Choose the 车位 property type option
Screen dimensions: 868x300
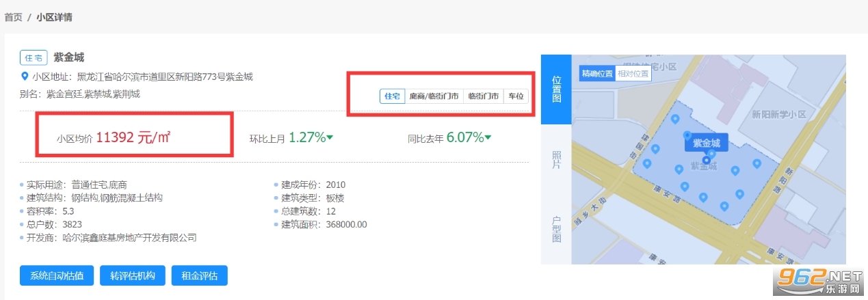point(516,96)
